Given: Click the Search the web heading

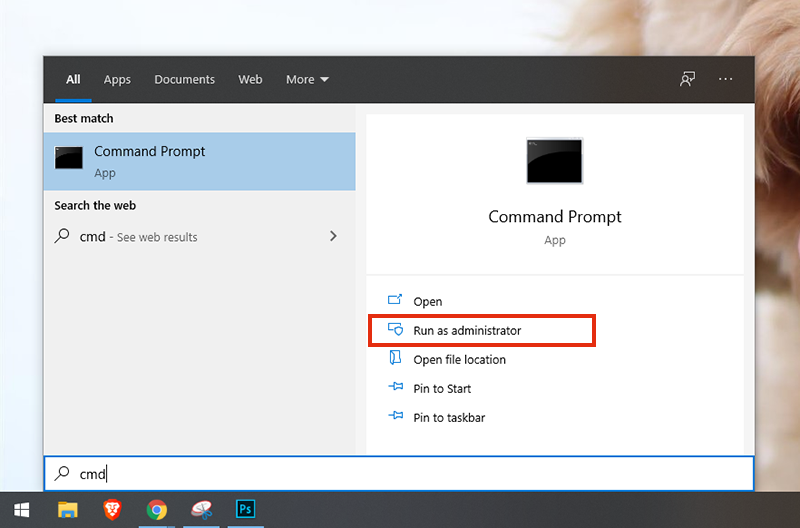Looking at the screenshot, I should (x=95, y=206).
